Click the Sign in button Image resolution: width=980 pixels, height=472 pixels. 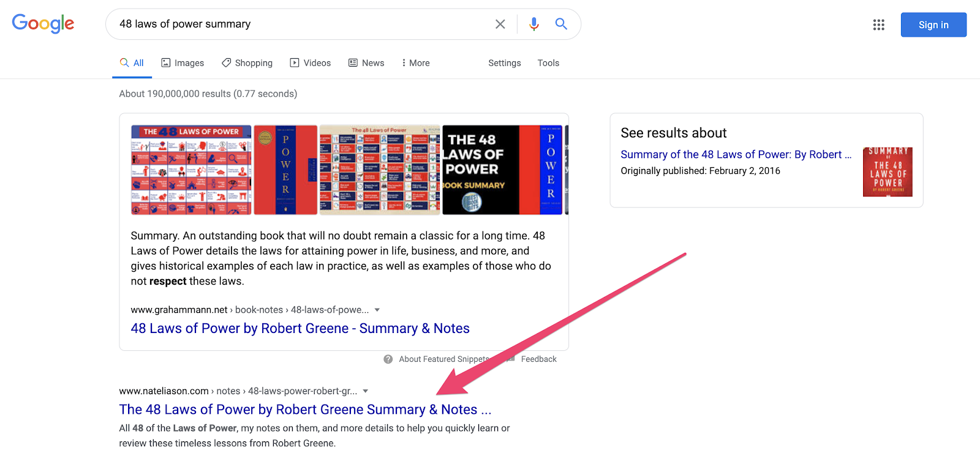(933, 24)
